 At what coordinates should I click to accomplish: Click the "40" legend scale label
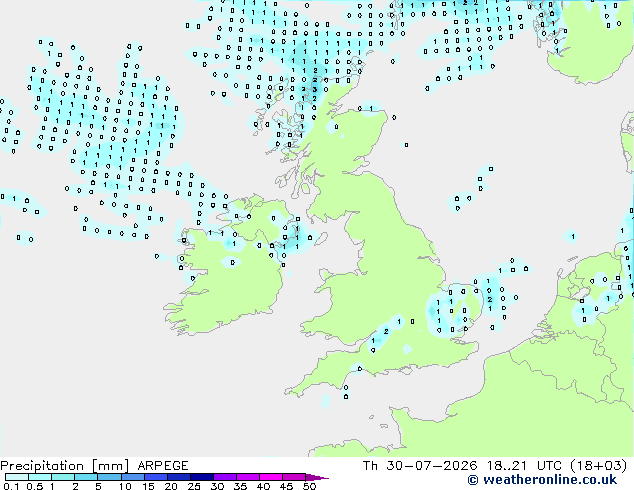coord(263,486)
